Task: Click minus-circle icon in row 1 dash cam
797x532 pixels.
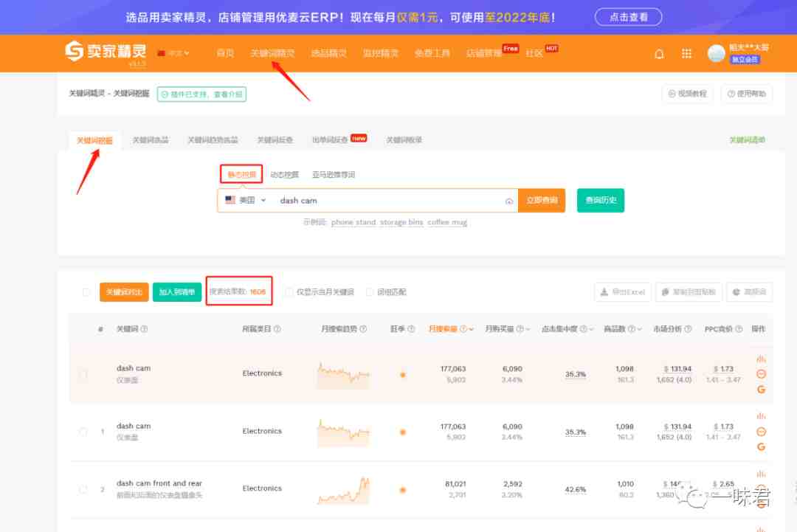Action: [761, 432]
